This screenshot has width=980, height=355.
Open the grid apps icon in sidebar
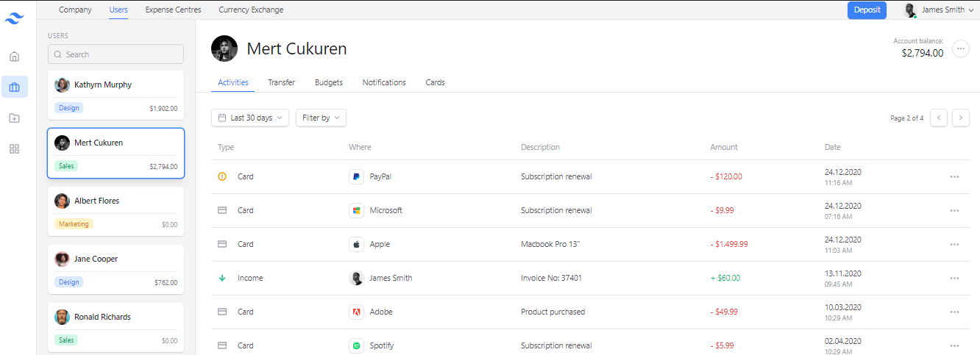point(15,148)
